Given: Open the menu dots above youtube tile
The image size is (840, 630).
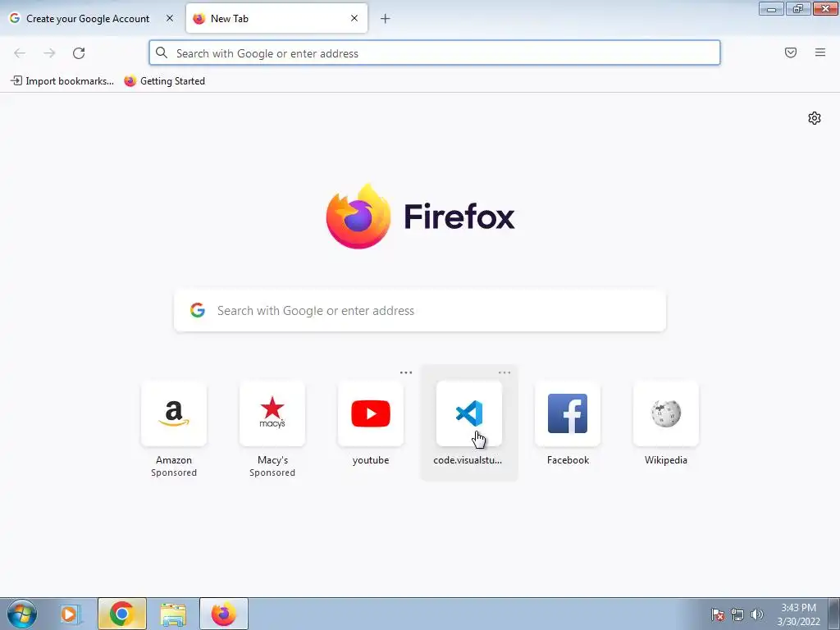Looking at the screenshot, I should pos(406,372).
